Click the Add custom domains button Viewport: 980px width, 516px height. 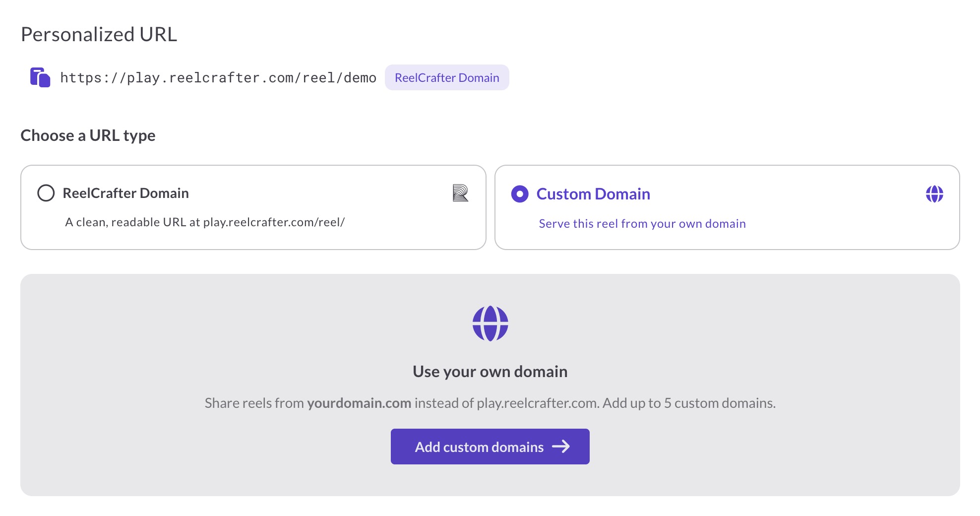(x=490, y=447)
